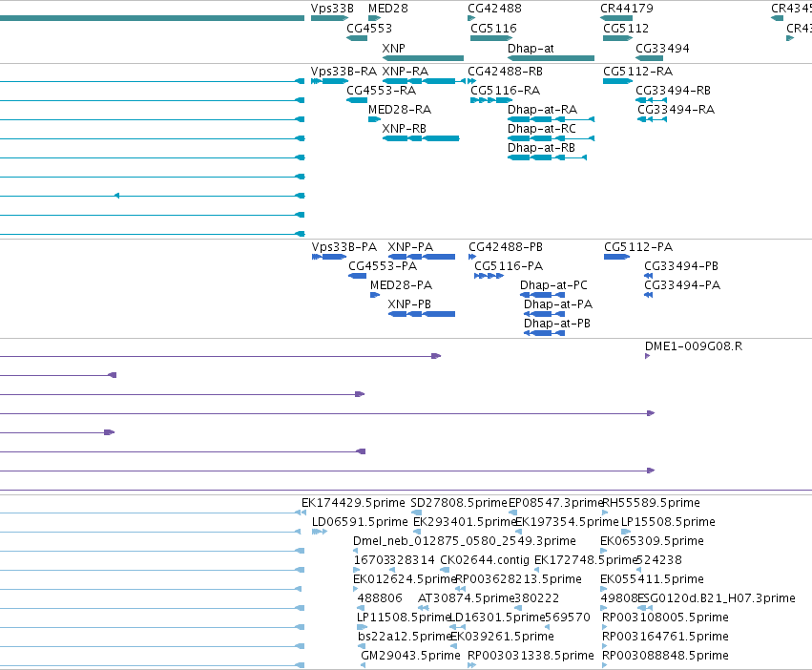Select the Dhap-at-PC protein label
This screenshot has height=670, width=812.
coord(553,285)
